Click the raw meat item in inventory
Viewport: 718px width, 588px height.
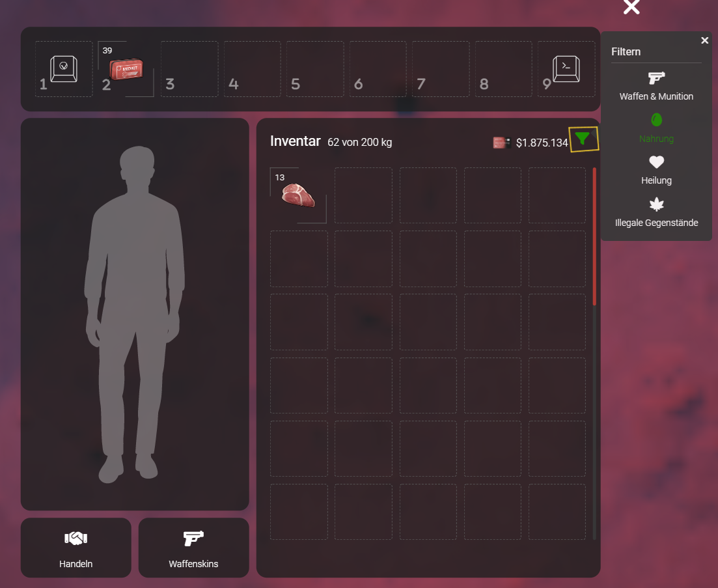pyautogui.click(x=298, y=195)
